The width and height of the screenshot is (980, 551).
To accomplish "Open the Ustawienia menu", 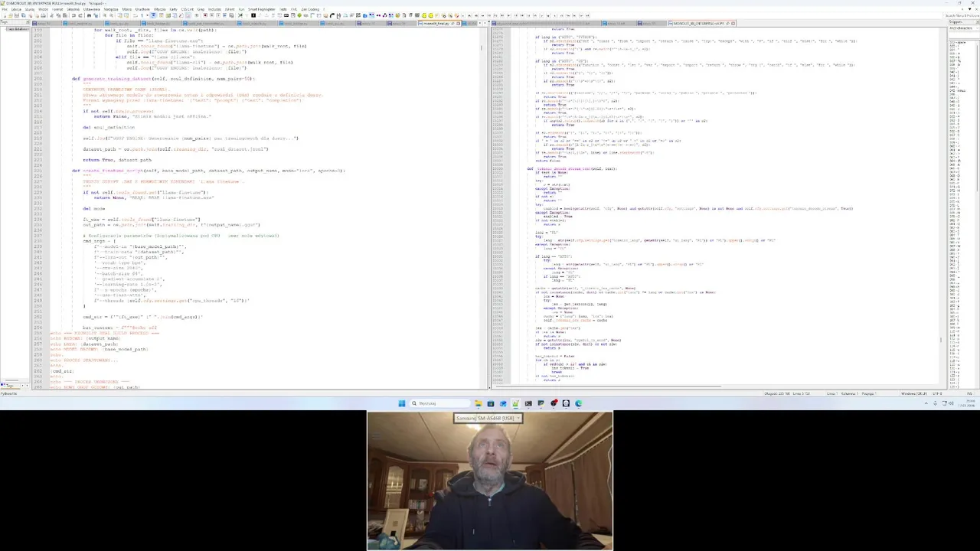I will (91, 9).
